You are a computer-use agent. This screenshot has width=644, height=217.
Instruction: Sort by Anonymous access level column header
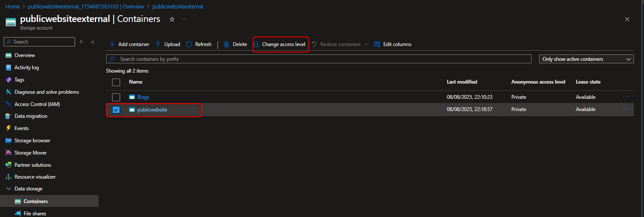click(x=538, y=82)
